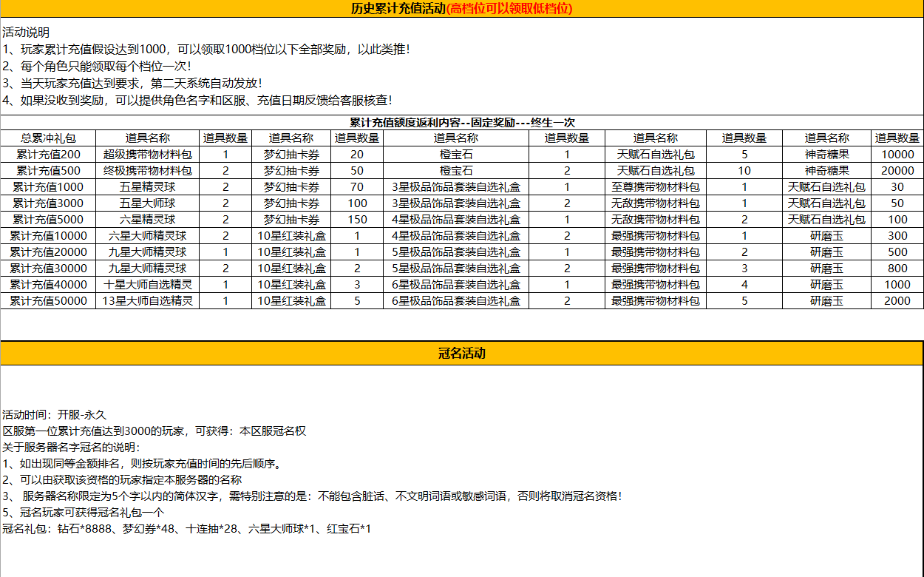924x577 pixels.
Task: Click the 研磨玉 quantity cell showing 800
Action: click(x=897, y=269)
